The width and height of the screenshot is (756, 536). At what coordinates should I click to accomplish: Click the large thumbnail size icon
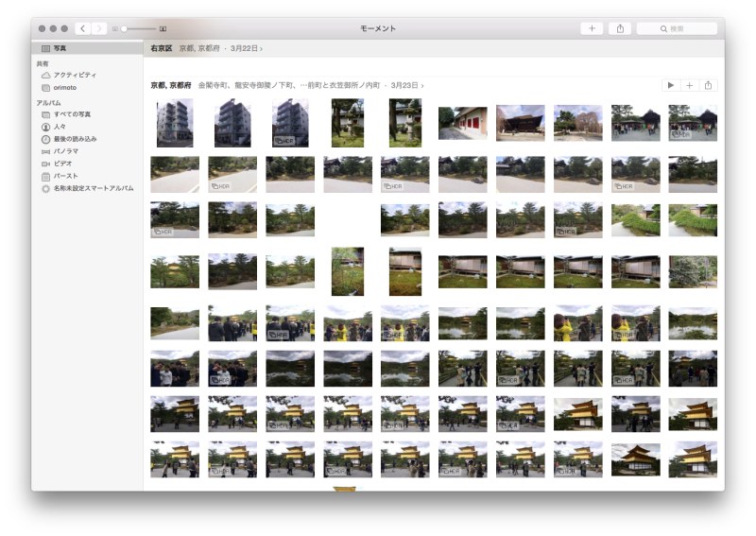[x=163, y=29]
